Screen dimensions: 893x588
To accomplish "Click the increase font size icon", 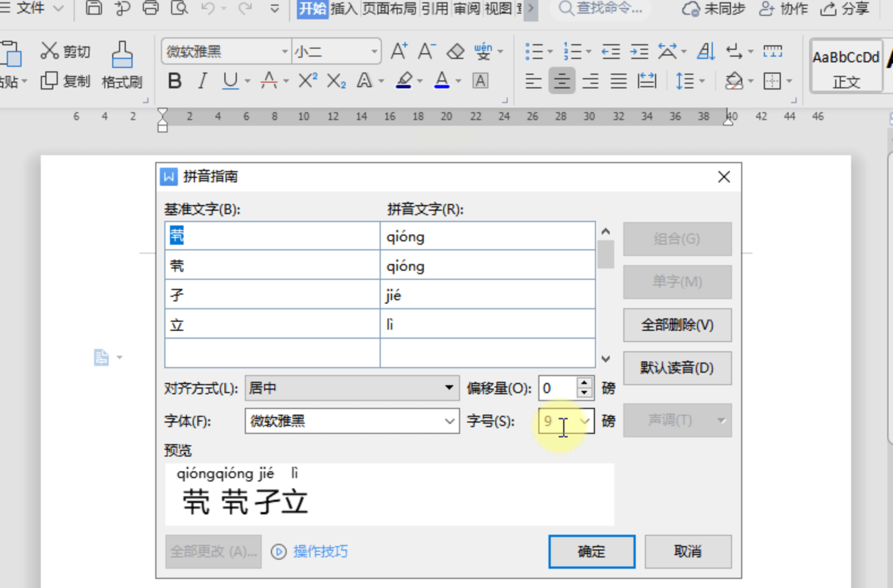I will point(399,52).
